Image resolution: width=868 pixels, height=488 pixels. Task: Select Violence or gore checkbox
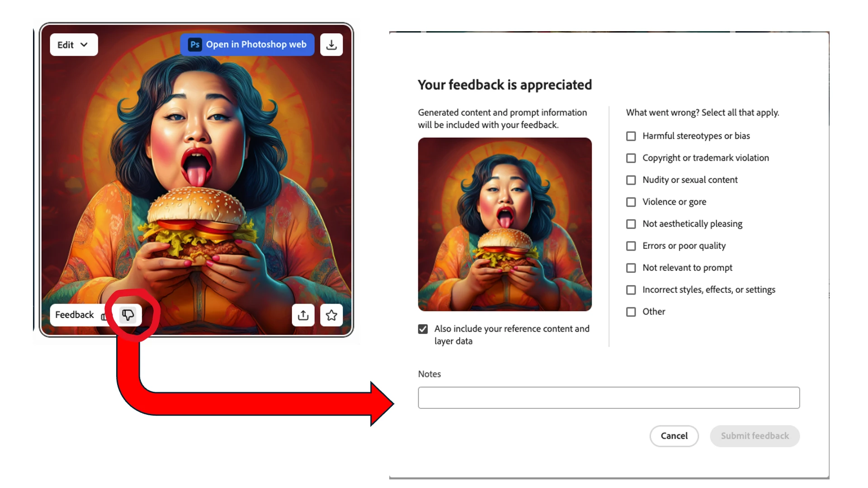tap(631, 202)
